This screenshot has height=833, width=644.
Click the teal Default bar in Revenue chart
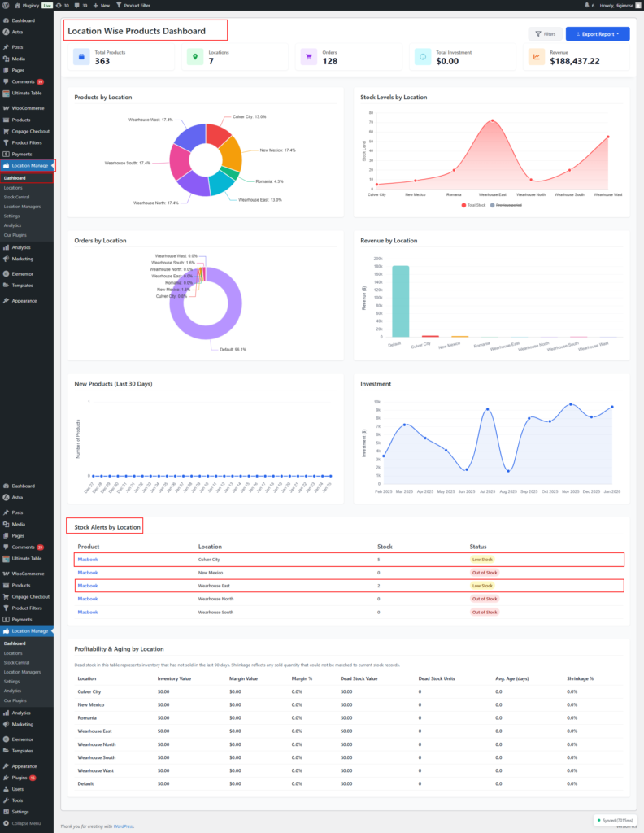401,301
